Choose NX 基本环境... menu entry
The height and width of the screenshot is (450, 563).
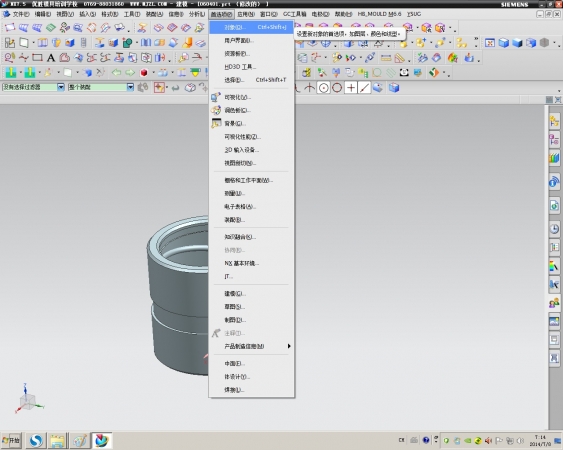(x=251, y=263)
